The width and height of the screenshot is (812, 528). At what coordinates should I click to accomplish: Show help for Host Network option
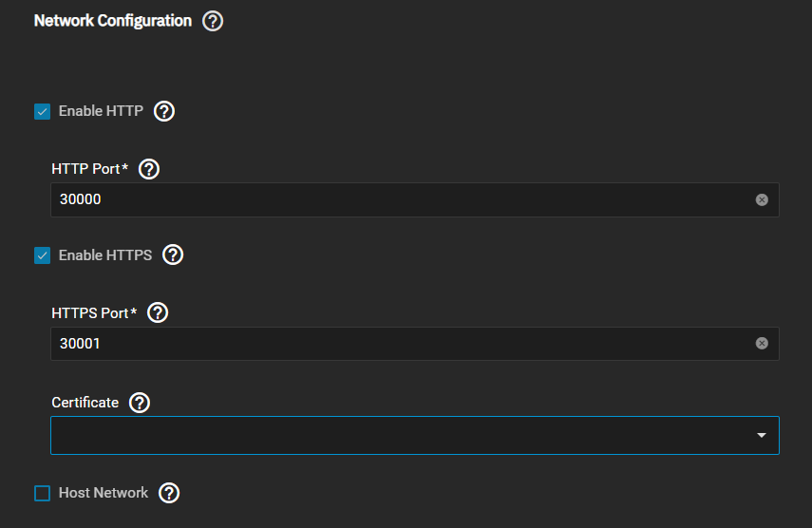coord(169,493)
